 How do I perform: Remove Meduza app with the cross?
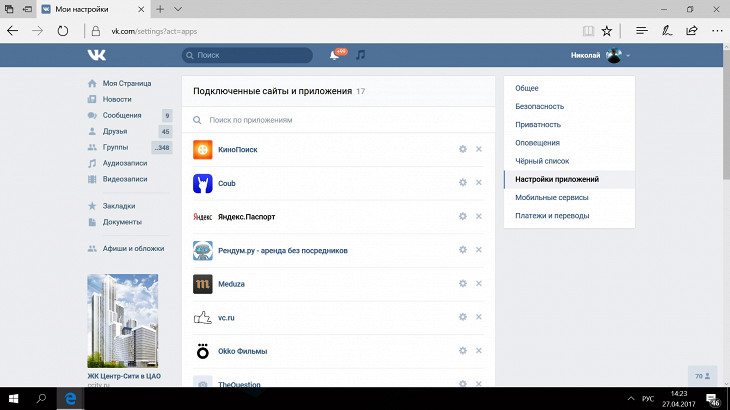479,283
